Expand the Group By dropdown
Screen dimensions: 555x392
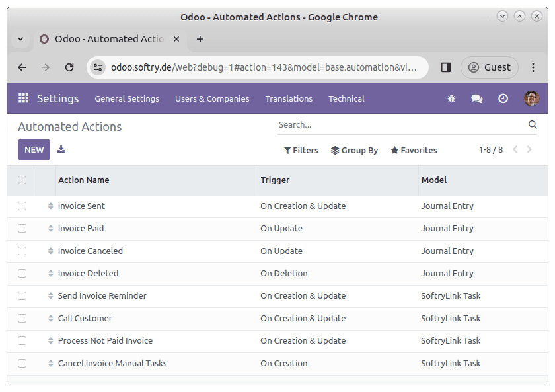point(354,150)
